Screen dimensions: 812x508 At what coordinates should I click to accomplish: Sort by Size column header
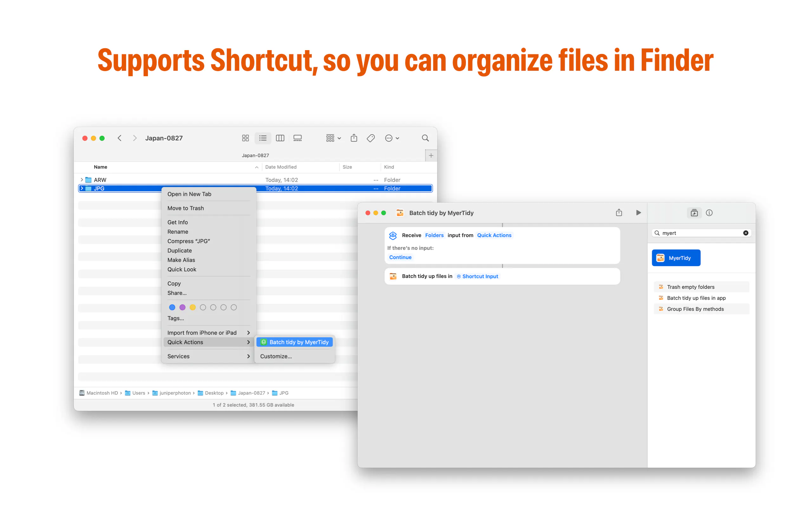click(347, 167)
